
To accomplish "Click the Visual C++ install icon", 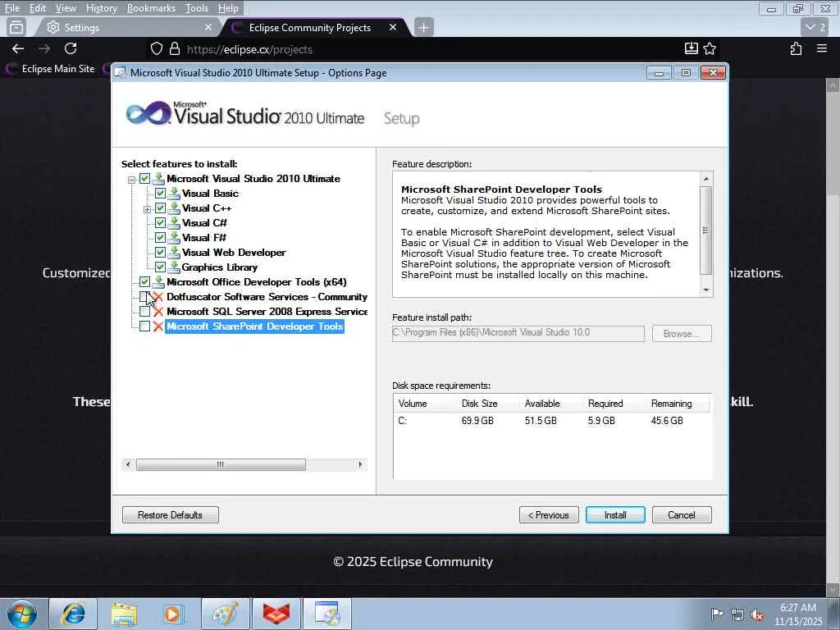I will point(174,208).
